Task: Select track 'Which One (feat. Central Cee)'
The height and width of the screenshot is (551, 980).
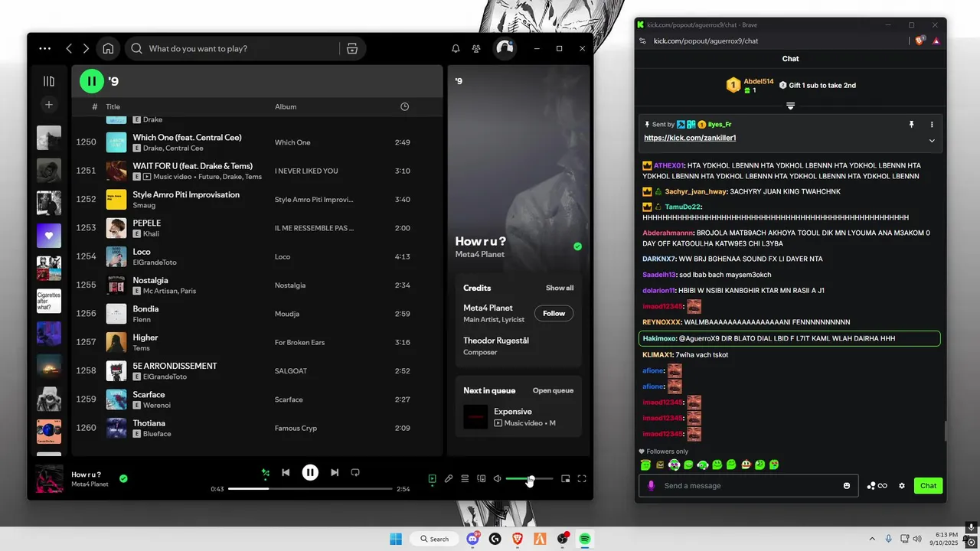Action: point(187,138)
